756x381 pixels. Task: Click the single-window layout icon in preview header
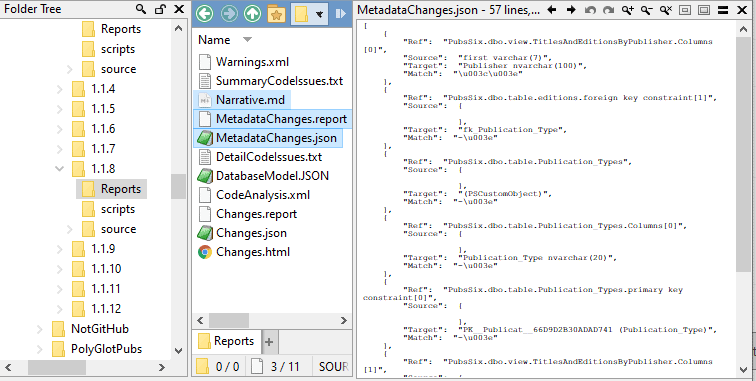tap(685, 10)
